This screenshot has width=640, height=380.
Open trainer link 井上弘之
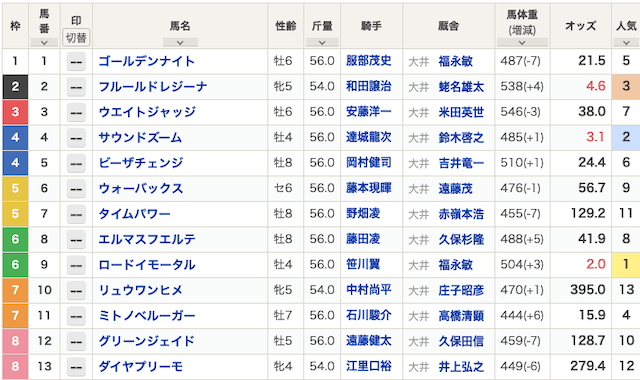tap(461, 367)
